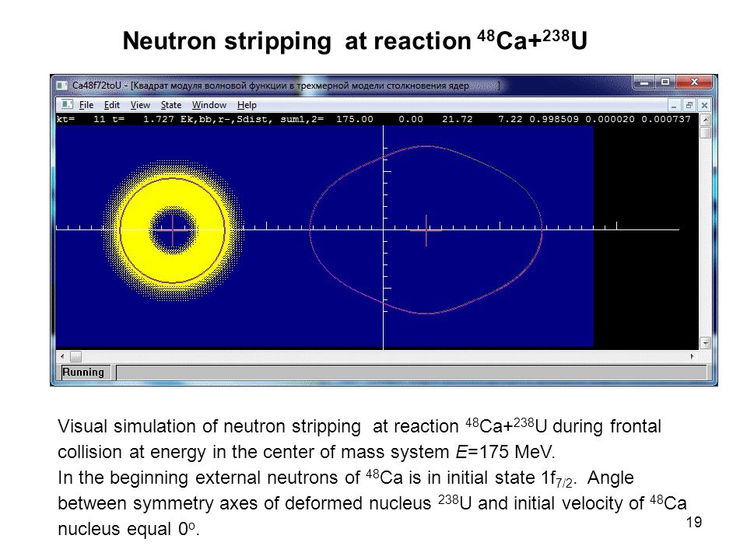Open the File menu
747x560 pixels.
tap(86, 105)
